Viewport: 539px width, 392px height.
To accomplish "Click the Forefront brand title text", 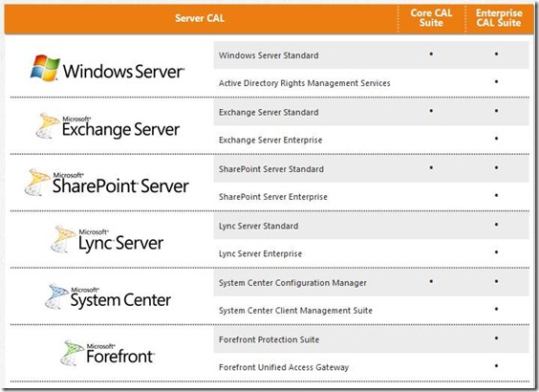I will 120,357.
